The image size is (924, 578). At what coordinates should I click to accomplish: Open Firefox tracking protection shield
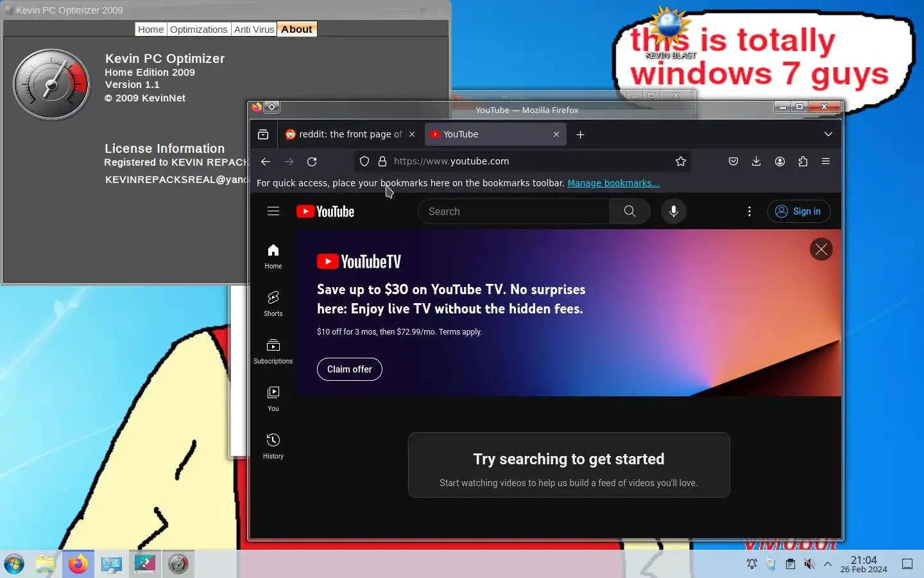(x=364, y=161)
